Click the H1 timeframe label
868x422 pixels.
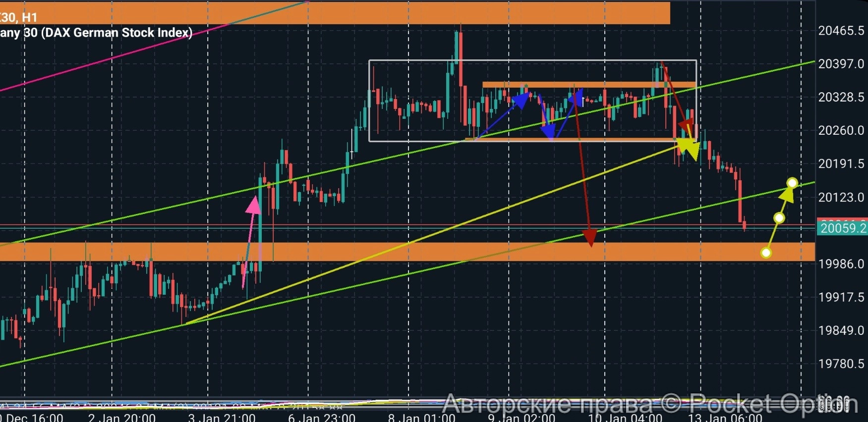[29, 18]
